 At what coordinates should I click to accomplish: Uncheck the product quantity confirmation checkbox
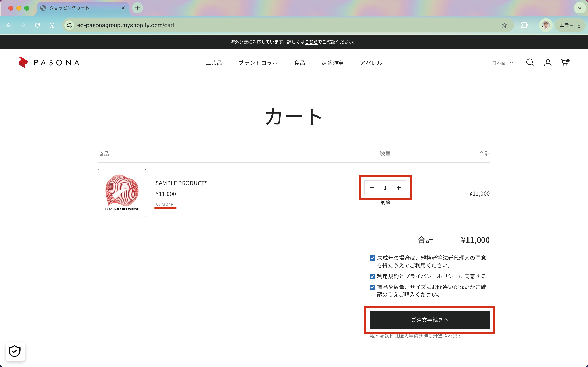(x=372, y=287)
